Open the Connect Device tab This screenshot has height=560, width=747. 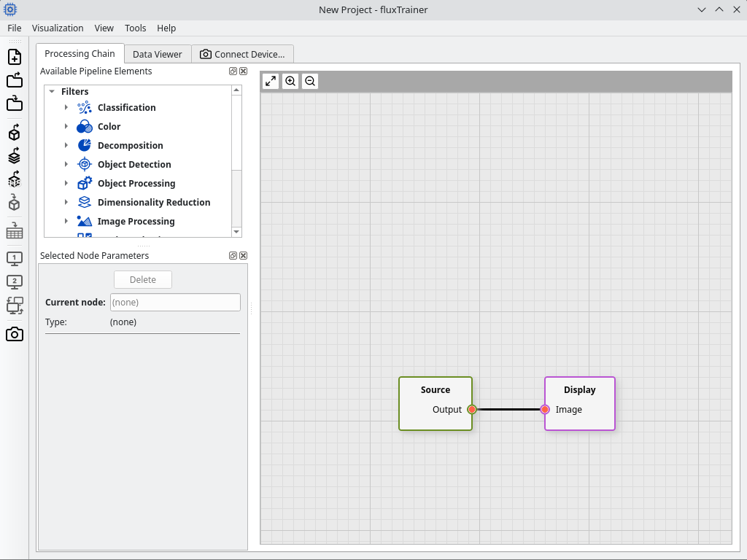(242, 54)
